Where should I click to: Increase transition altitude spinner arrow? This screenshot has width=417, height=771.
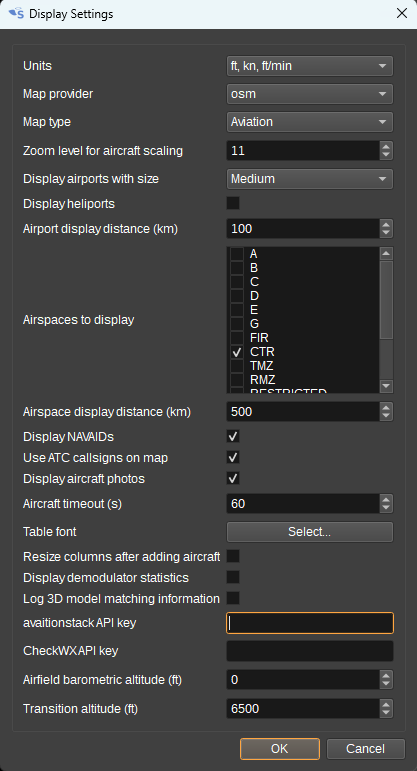[387, 704]
